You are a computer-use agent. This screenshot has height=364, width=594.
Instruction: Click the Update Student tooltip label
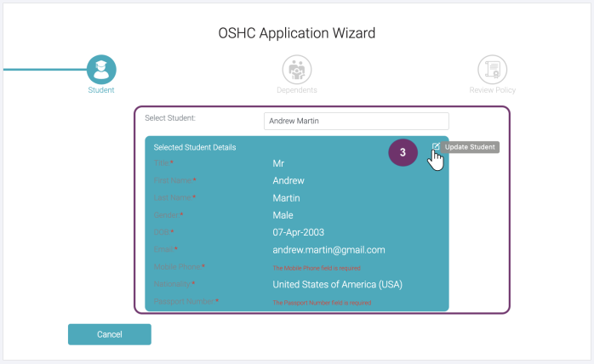[470, 147]
